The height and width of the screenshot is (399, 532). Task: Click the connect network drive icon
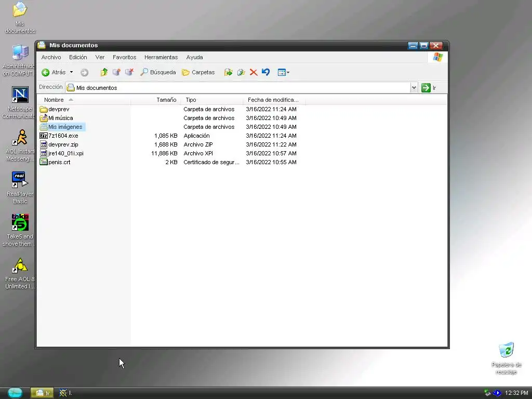(116, 72)
